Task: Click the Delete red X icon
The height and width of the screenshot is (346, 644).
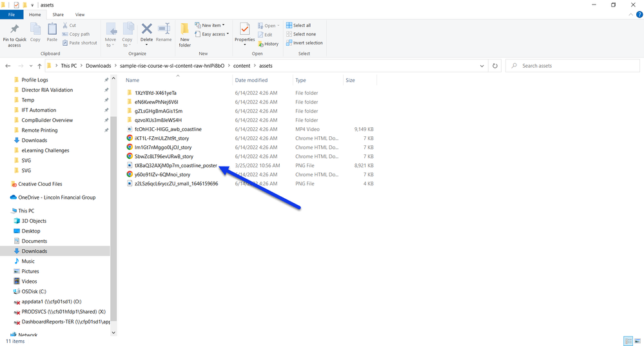Action: coord(146,29)
